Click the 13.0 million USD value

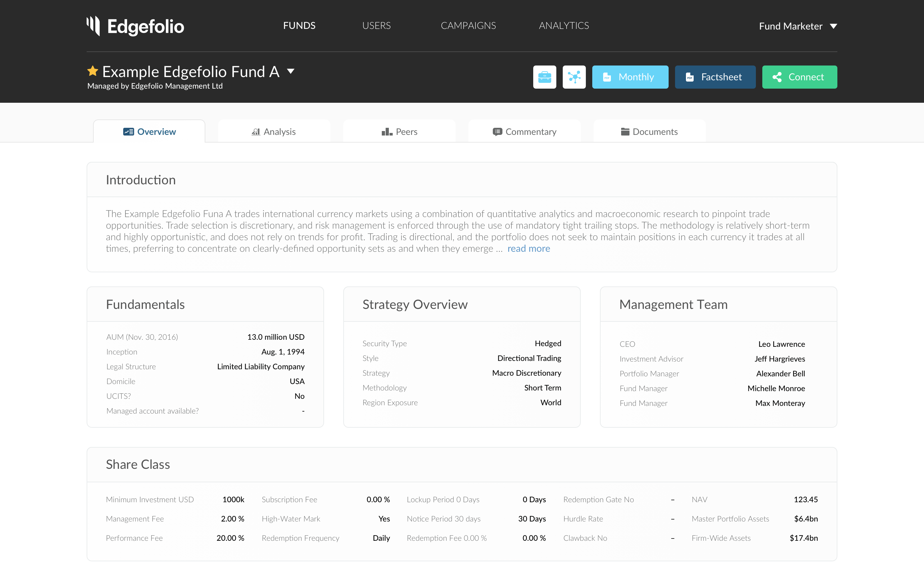(x=276, y=337)
